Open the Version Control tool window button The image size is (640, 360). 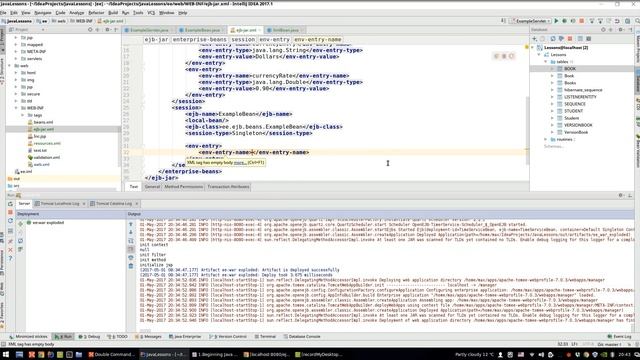click(228, 337)
